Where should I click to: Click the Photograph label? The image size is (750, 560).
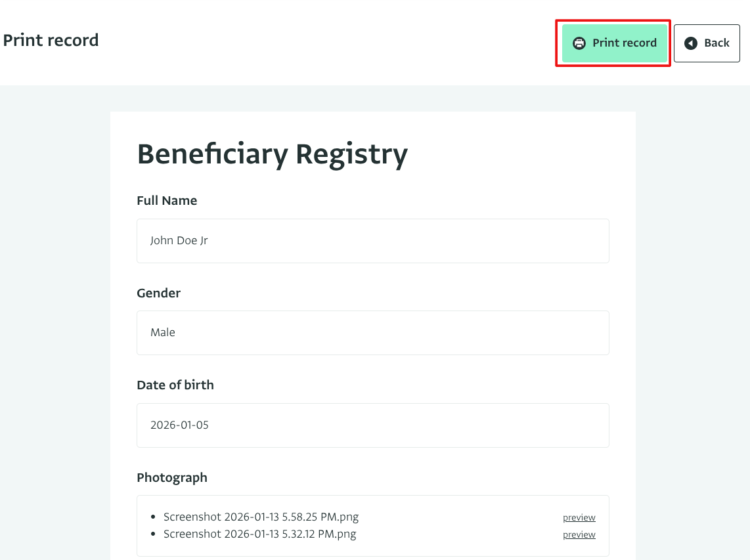coord(172,478)
